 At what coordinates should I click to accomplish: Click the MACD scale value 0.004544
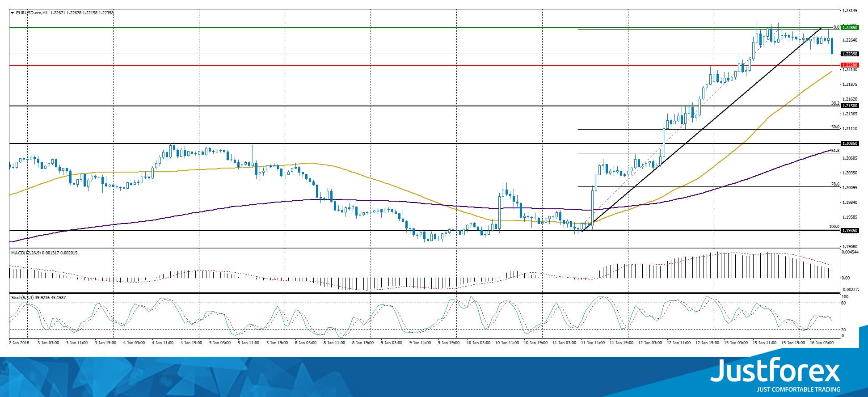(850, 252)
